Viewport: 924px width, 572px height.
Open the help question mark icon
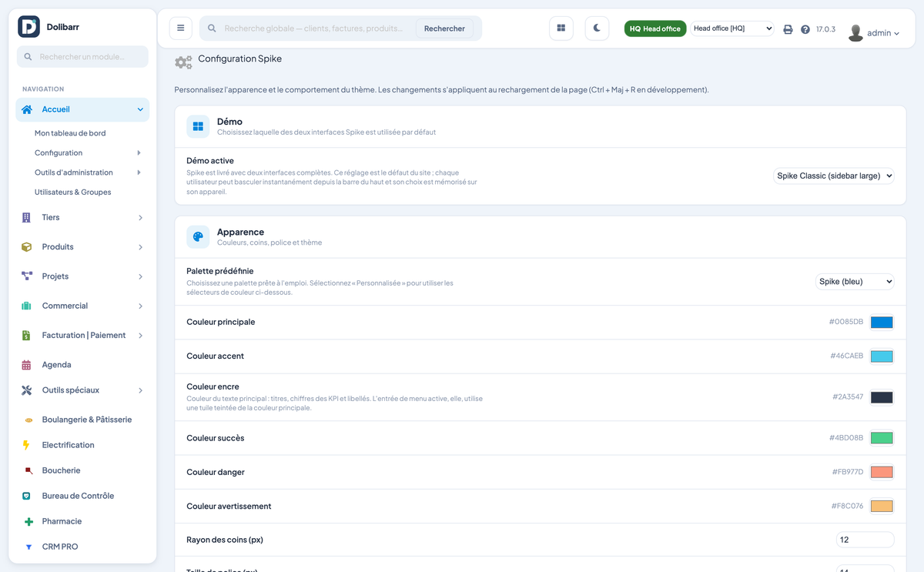pos(805,29)
